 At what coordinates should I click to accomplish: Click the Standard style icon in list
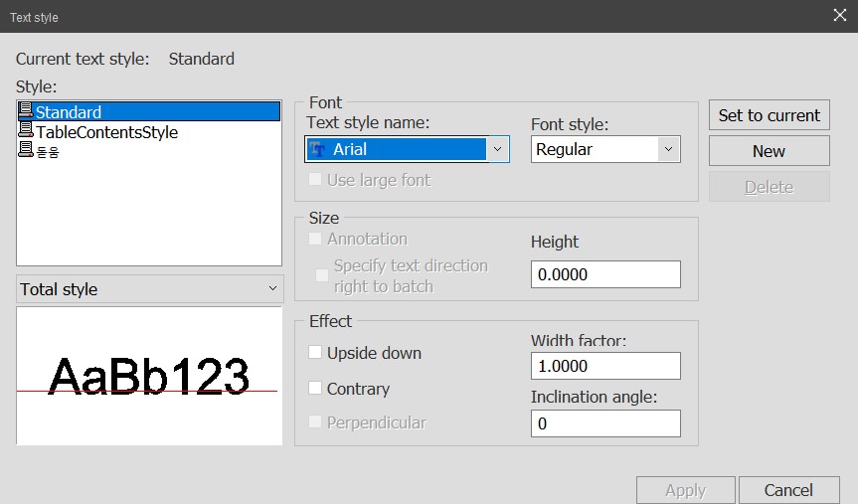coord(25,110)
